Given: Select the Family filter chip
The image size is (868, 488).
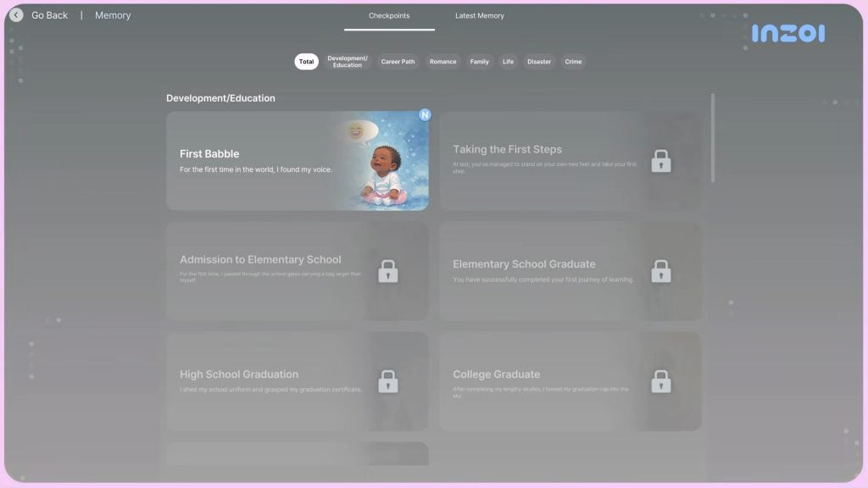Looking at the screenshot, I should [x=480, y=62].
